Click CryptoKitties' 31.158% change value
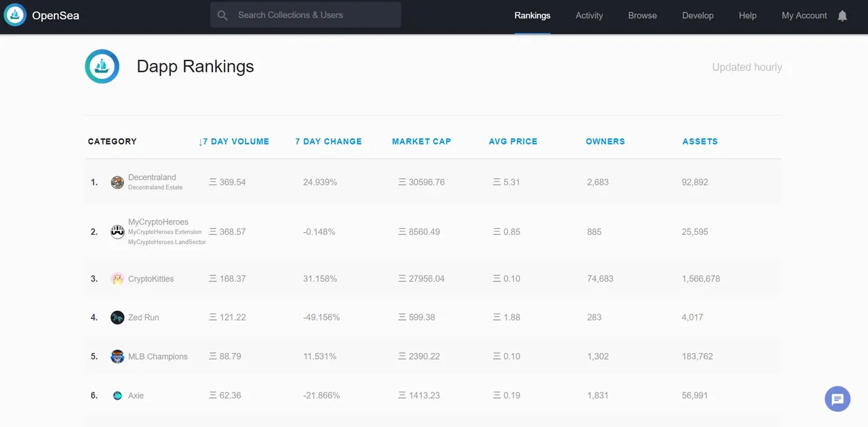The width and height of the screenshot is (868, 427). coord(320,278)
